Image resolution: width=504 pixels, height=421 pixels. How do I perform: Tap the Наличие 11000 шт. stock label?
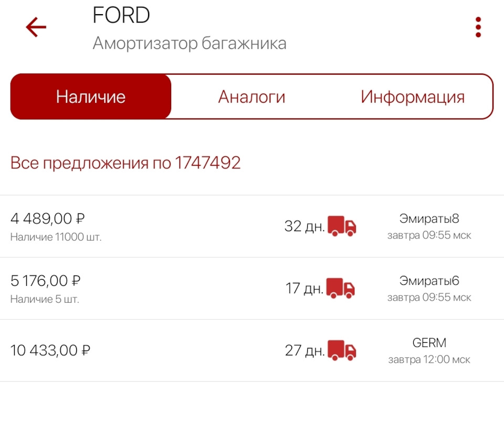(x=56, y=237)
